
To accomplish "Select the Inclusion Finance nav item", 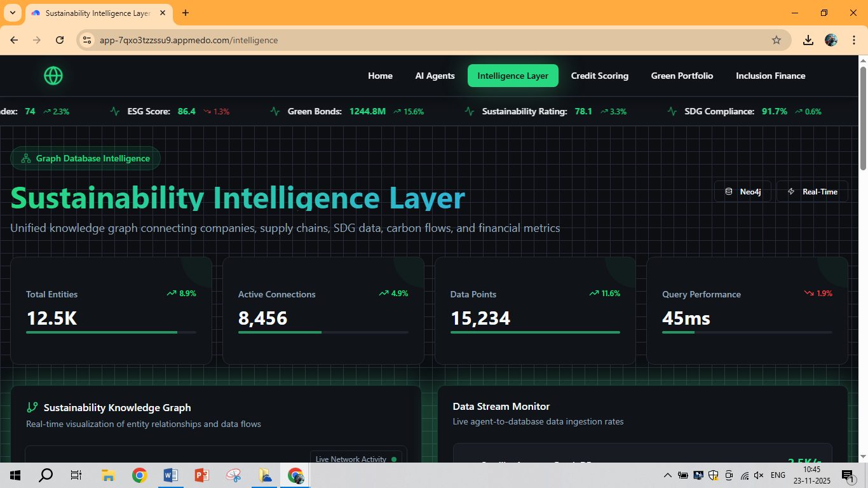I will click(x=771, y=76).
